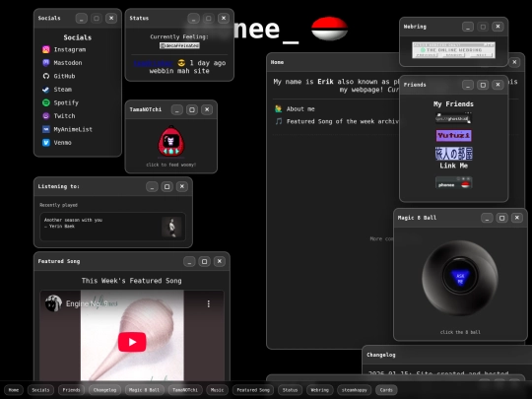Image resolution: width=532 pixels, height=399 pixels.
Task: Click the click to feed woomy caption
Action: tap(171, 165)
